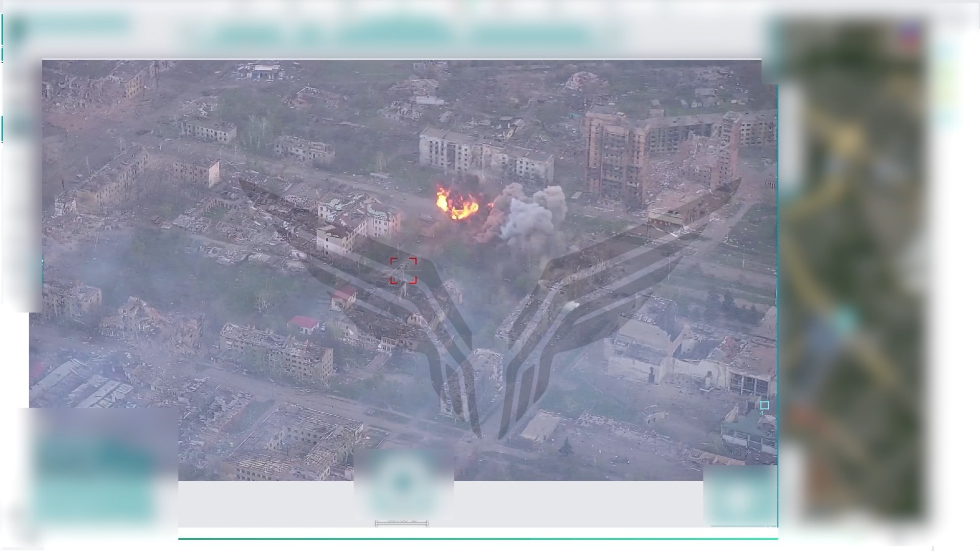Click the scale bar under the circular control
Screen dimensions: 980x551
402,522
